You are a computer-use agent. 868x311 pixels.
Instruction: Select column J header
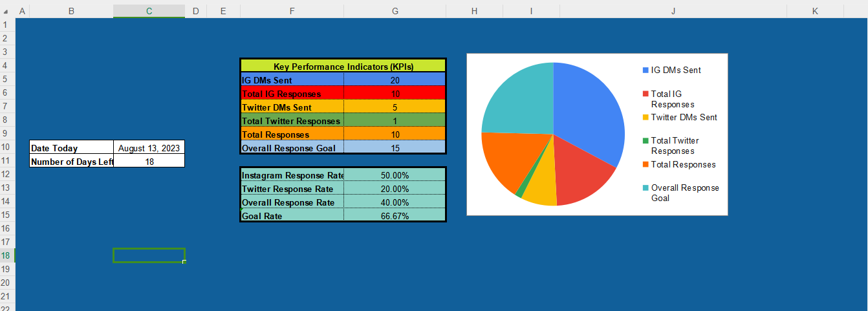(673, 11)
